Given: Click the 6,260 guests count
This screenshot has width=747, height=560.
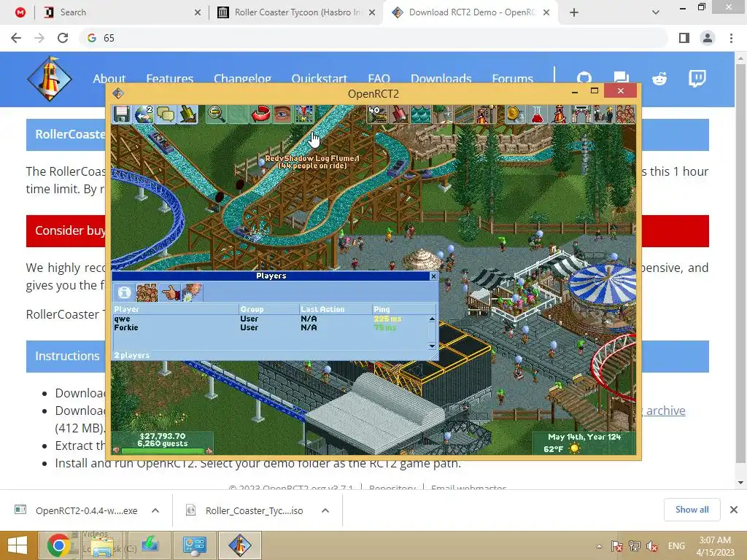Looking at the screenshot, I should 163,443.
